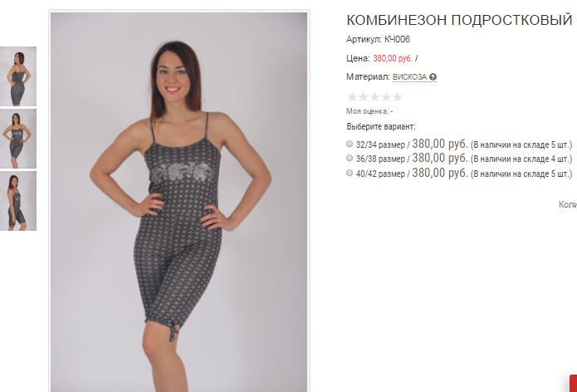
Task: Click the red button at bottom right
Action: tap(574, 384)
